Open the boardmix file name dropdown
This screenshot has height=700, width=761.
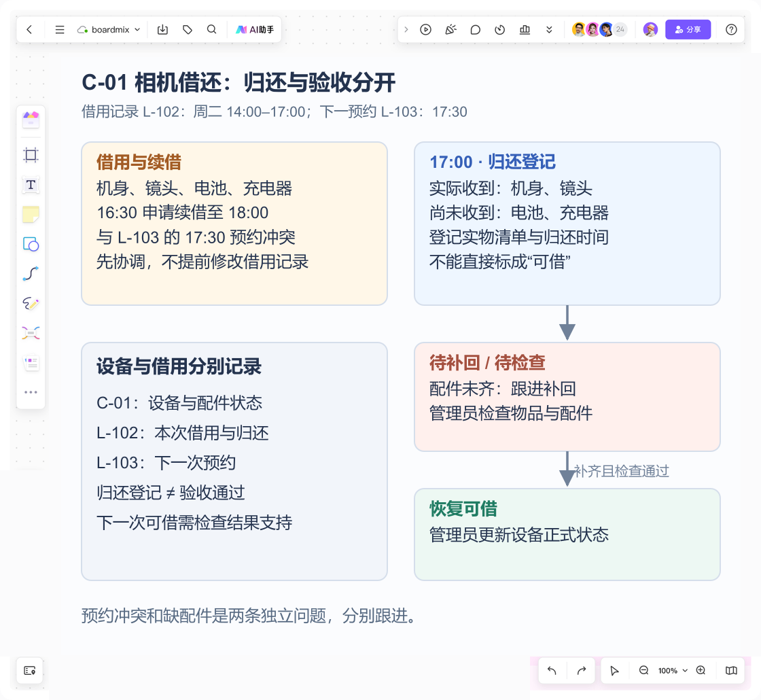point(109,30)
